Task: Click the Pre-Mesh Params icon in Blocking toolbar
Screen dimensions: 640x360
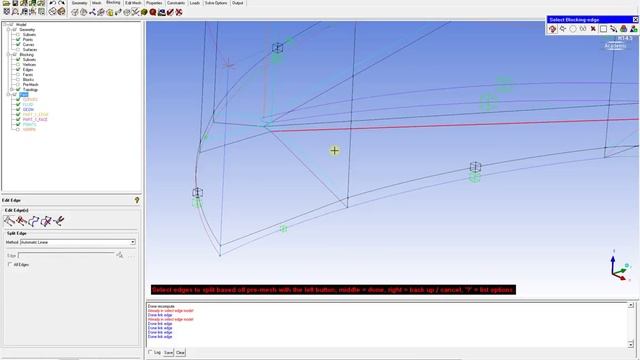Action: (144, 12)
